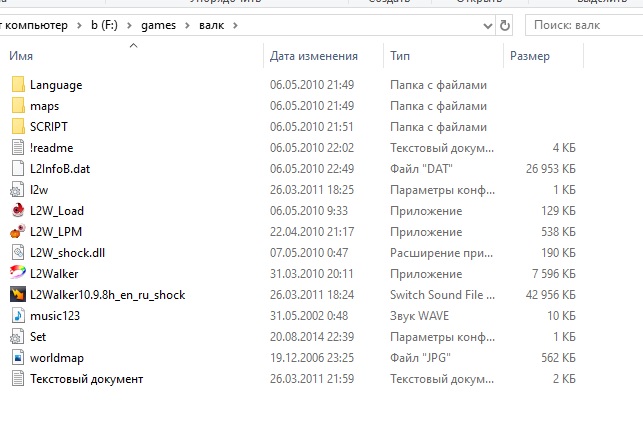Click the 42 956 КБ size value
Image resolution: width=643 pixels, height=423 pixels.
[551, 294]
